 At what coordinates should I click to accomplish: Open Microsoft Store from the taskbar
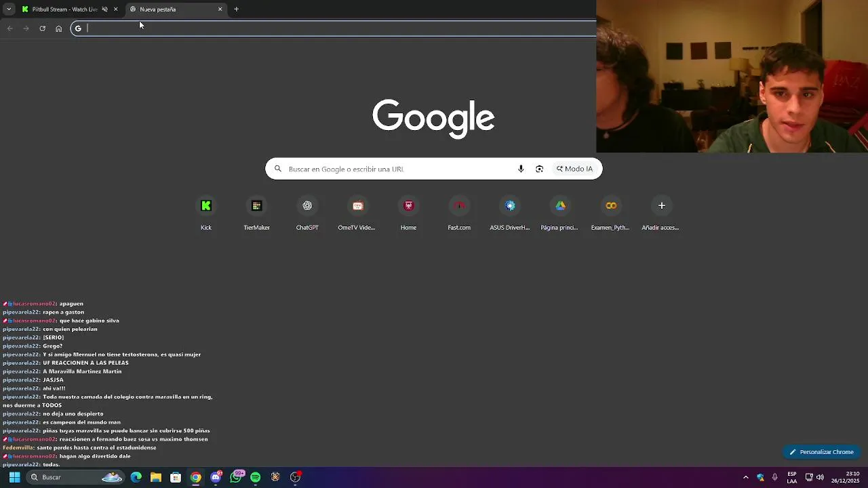pos(176,477)
